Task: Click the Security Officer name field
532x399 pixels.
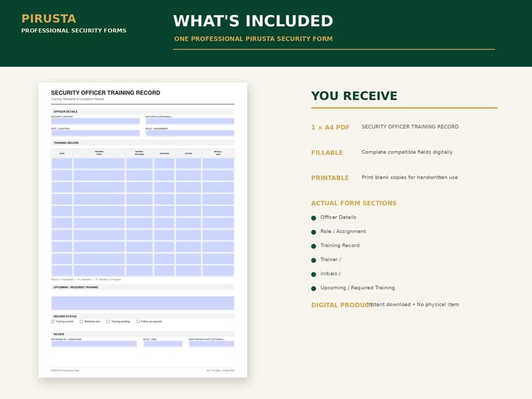Action: 95,121
